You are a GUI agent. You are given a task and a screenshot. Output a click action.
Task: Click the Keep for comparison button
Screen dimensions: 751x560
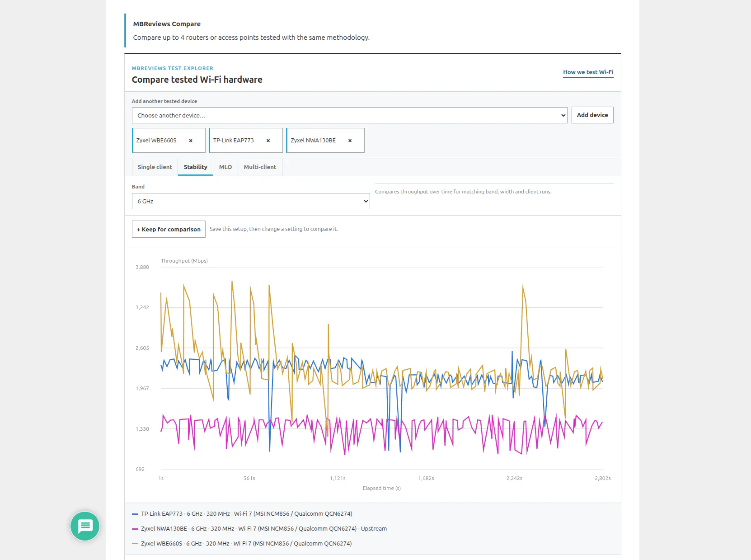tap(169, 229)
